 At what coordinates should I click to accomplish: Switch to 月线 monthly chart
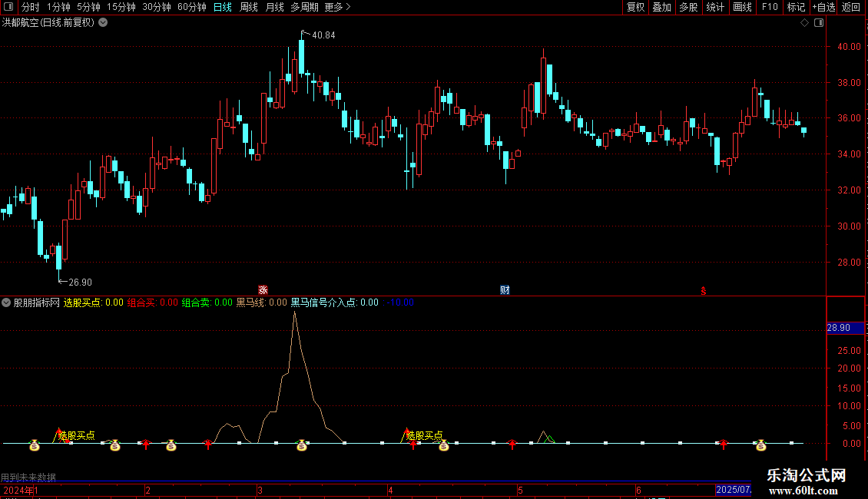click(x=274, y=7)
